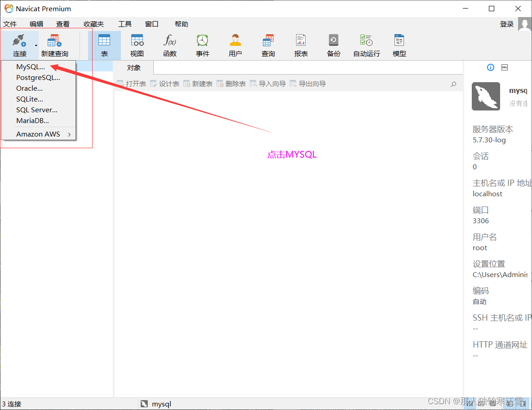Open the 工具 tools menu
The width and height of the screenshot is (532, 410).
coord(125,24)
